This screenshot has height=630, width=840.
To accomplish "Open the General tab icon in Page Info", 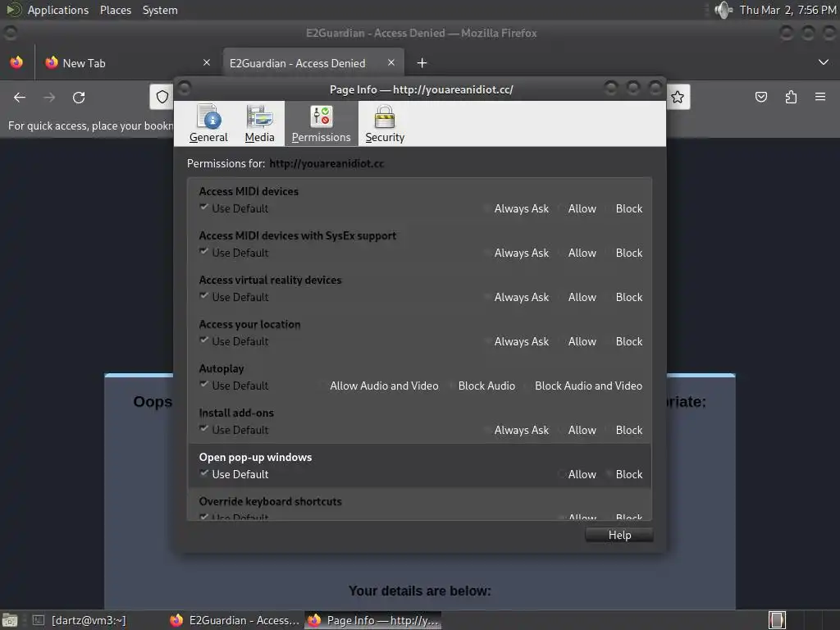I will point(208,124).
